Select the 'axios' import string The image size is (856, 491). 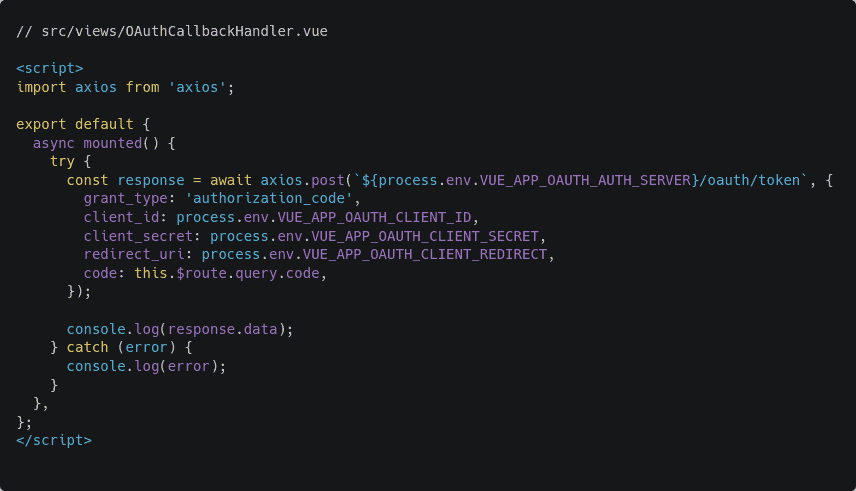tap(197, 87)
